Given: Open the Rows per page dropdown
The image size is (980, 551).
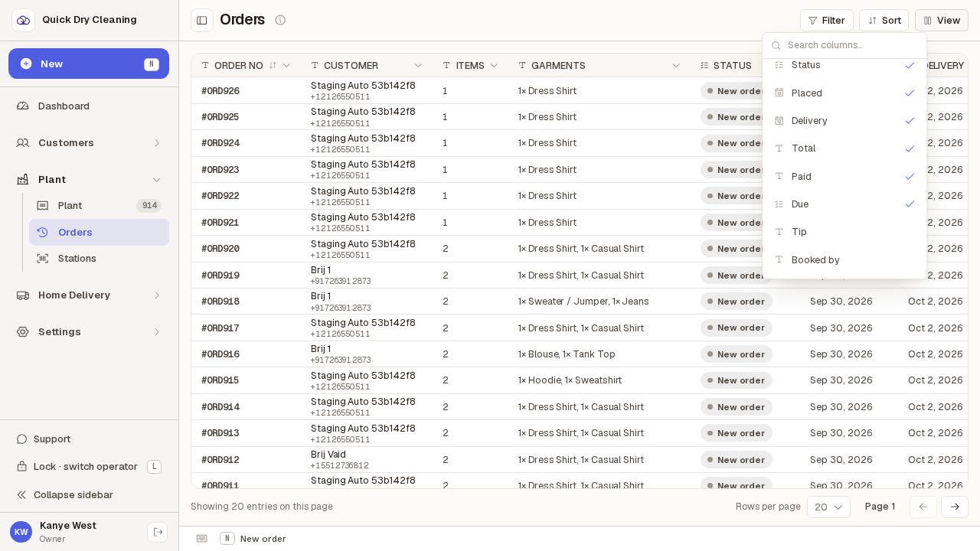Looking at the screenshot, I should click(x=828, y=507).
